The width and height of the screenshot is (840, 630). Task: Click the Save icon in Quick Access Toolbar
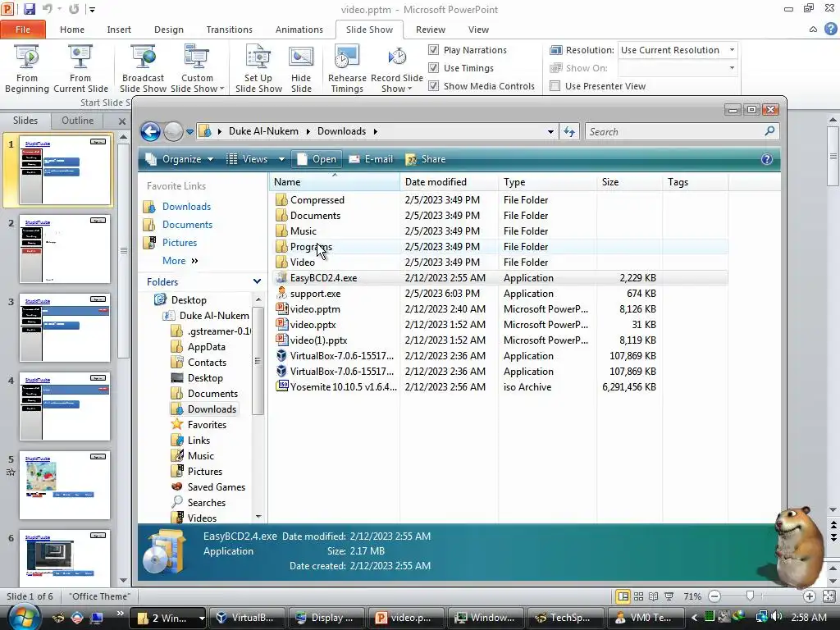29,9
